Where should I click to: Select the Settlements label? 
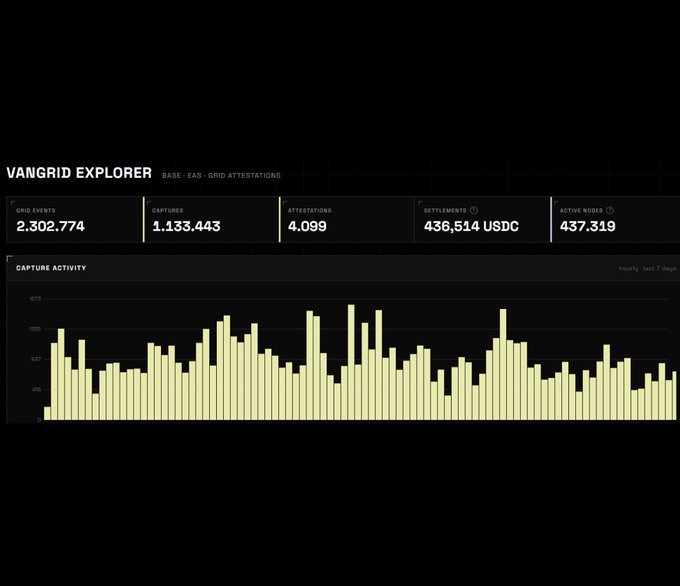click(x=445, y=210)
